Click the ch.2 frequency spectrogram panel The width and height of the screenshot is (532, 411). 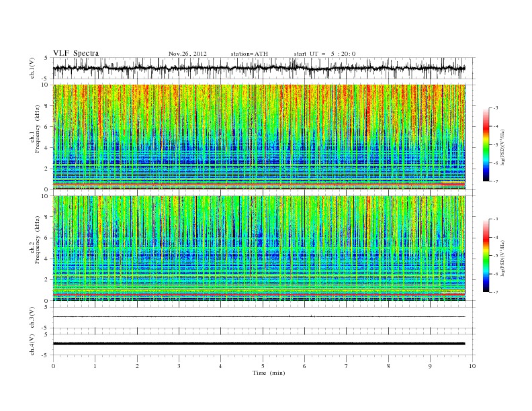[x=259, y=248]
